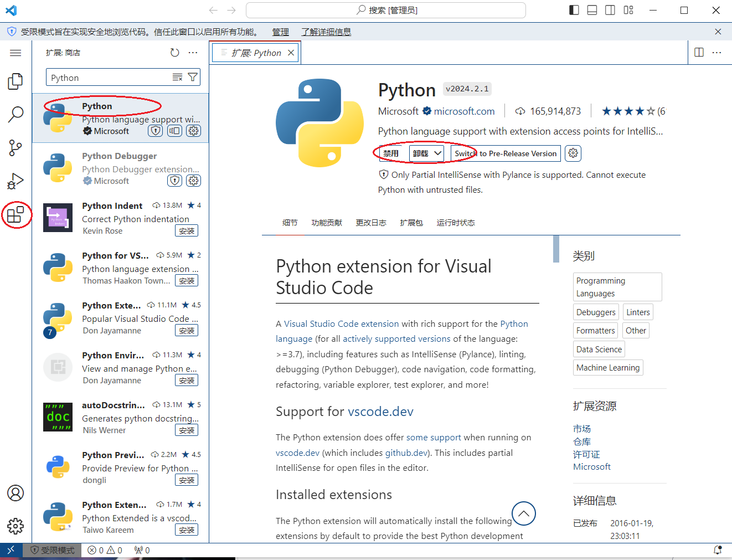
Task: Open Run and Debug view
Action: pos(16,181)
